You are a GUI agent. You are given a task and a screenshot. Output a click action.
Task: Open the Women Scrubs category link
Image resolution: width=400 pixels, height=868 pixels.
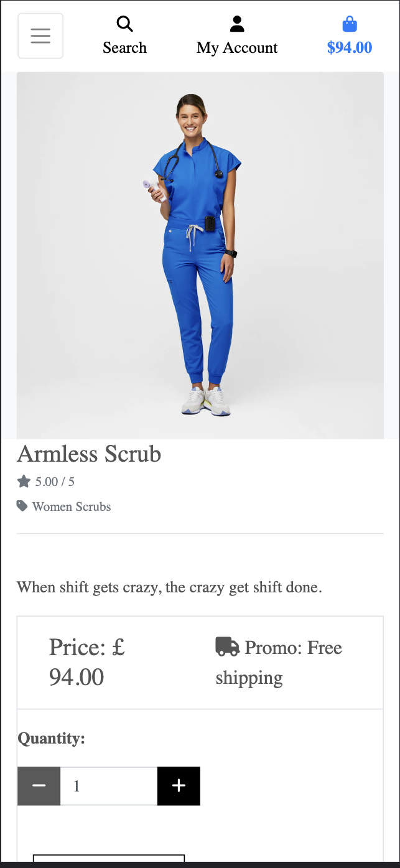pos(72,506)
